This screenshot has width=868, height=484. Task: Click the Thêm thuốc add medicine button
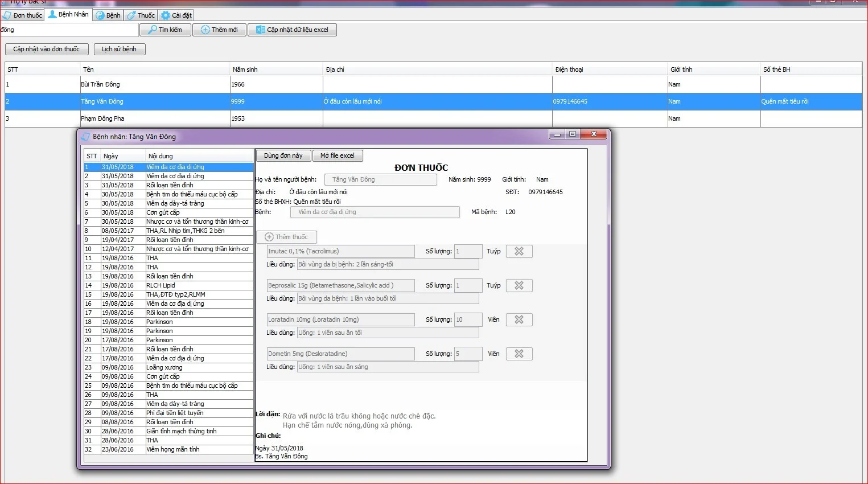pos(286,237)
